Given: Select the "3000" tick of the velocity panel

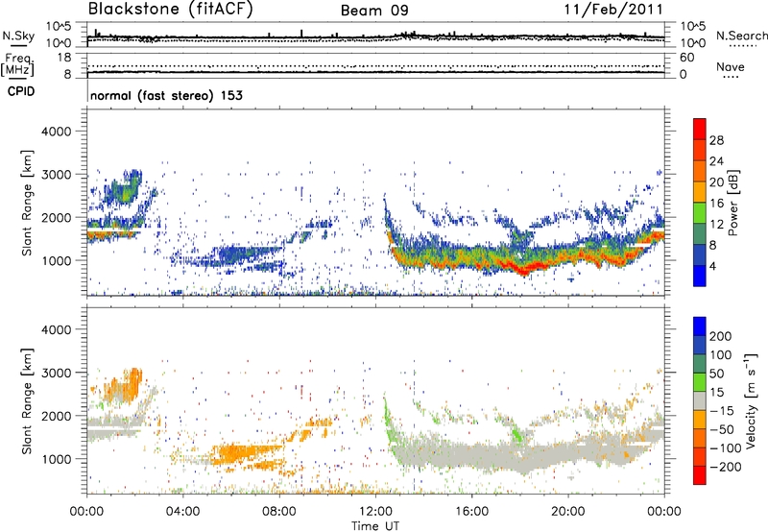Looking at the screenshot, I should coord(57,373).
